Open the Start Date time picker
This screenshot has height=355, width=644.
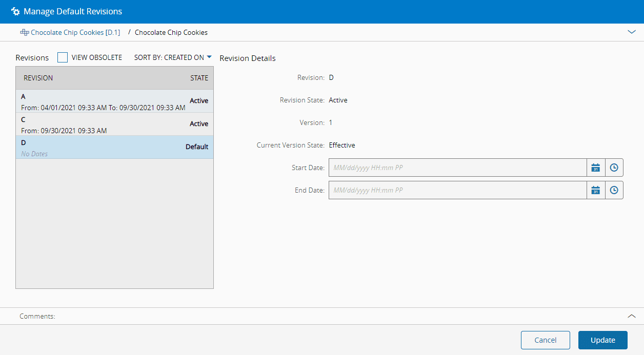(614, 168)
